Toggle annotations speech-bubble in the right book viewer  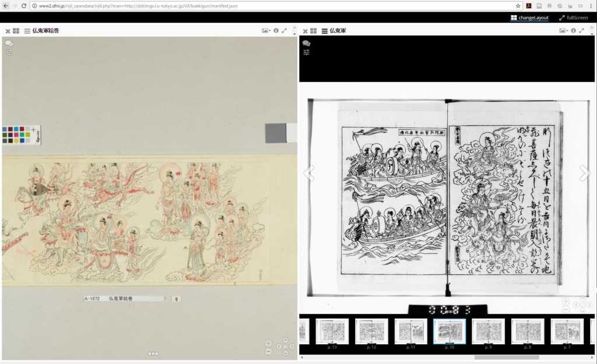pyautogui.click(x=306, y=43)
